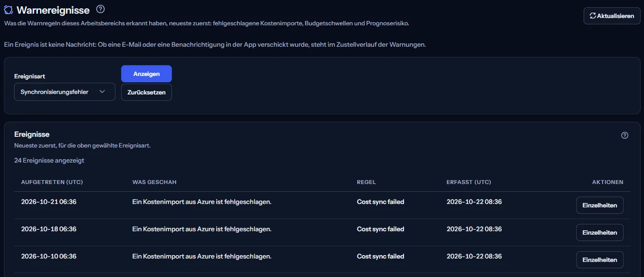Click the Aktionen column header
The image size is (644, 277).
607,182
